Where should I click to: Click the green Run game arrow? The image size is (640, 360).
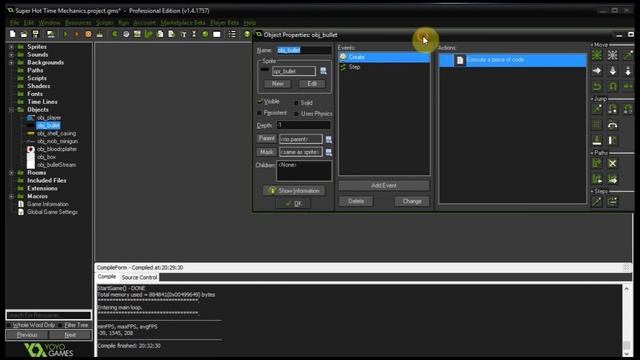[x=65, y=34]
